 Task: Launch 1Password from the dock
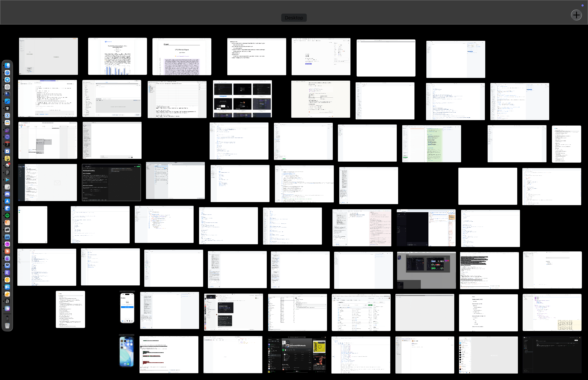[7, 115]
